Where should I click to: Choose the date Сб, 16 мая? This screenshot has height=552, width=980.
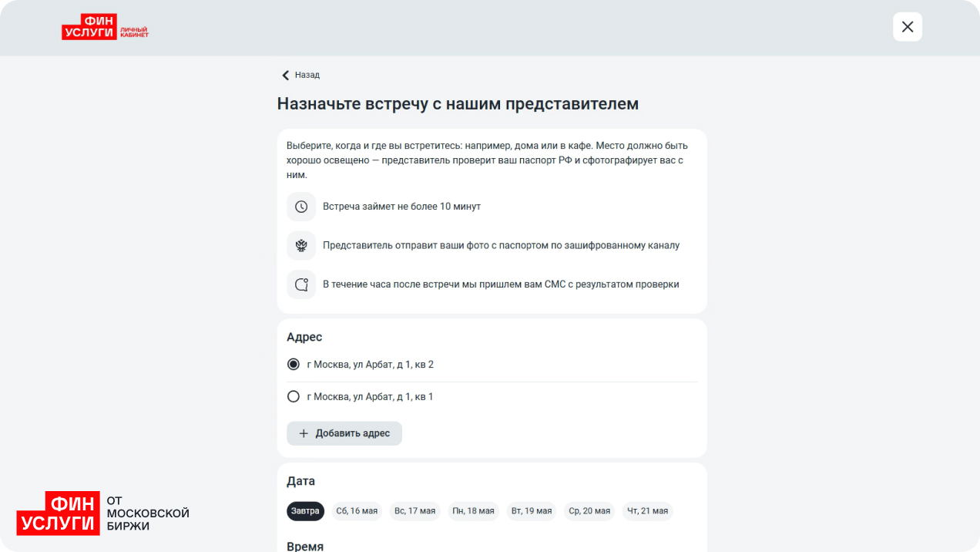[x=357, y=511]
